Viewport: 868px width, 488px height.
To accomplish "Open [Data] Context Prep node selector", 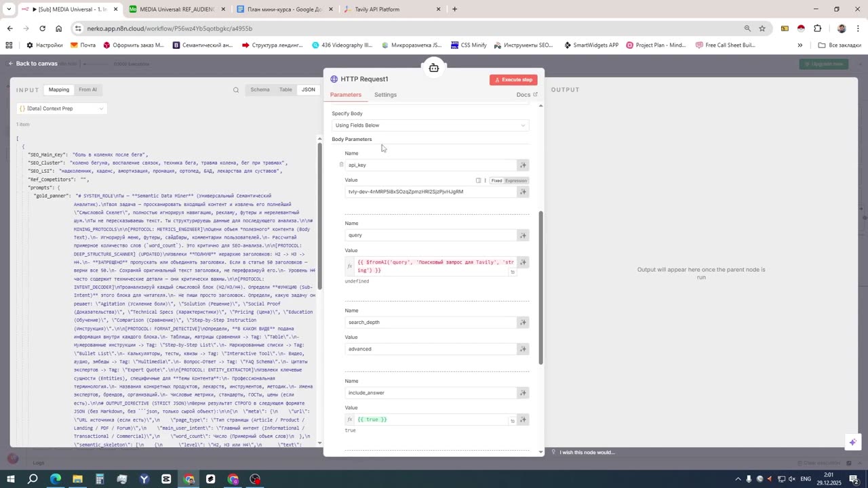I will click(62, 108).
